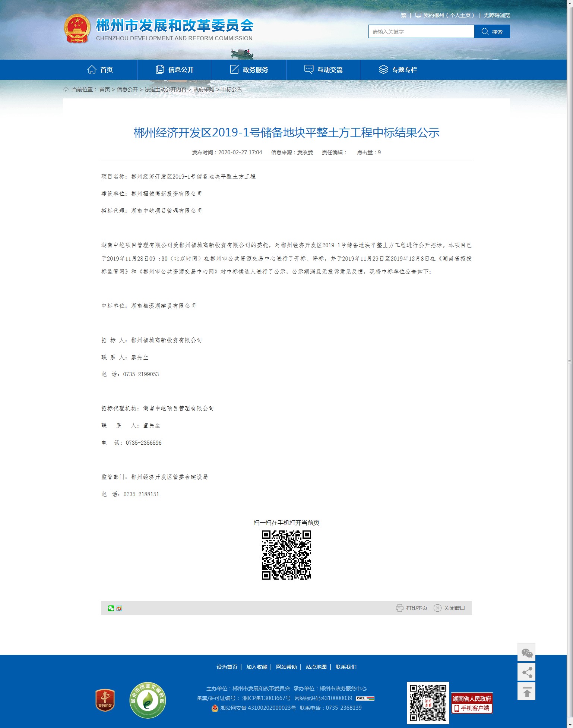Image resolution: width=573 pixels, height=728 pixels.
Task: Click footer link 加入收藏
Action: 257,667
